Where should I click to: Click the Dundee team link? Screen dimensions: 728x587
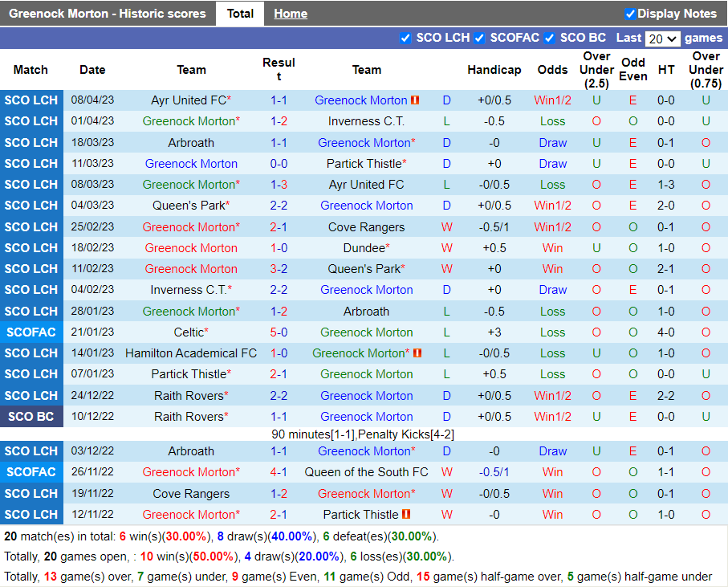(365, 247)
